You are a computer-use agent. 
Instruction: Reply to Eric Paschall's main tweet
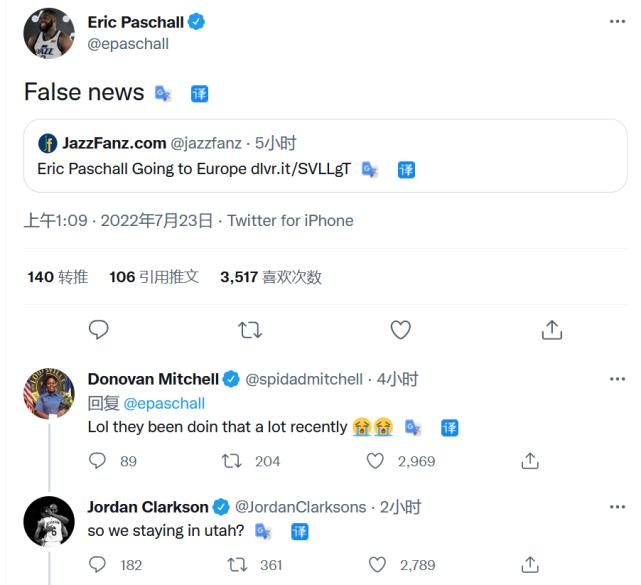(98, 329)
